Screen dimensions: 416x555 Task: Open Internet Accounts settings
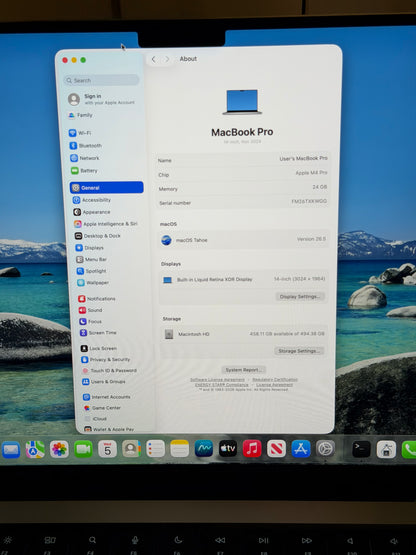click(x=107, y=397)
